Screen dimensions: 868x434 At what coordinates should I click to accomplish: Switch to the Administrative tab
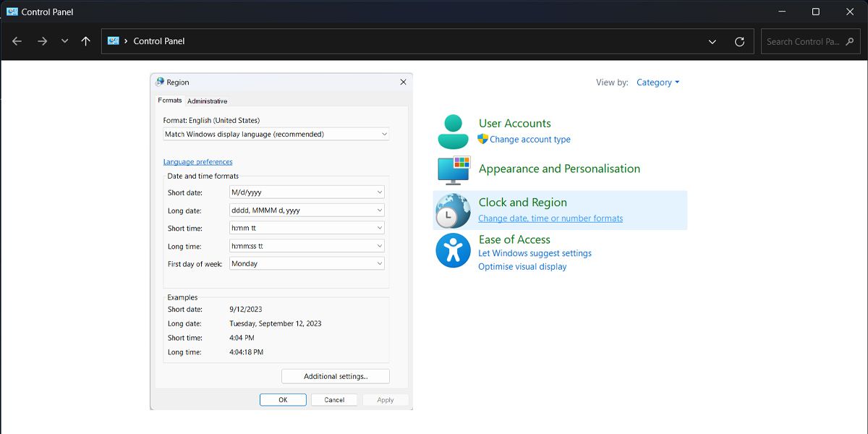tap(207, 101)
